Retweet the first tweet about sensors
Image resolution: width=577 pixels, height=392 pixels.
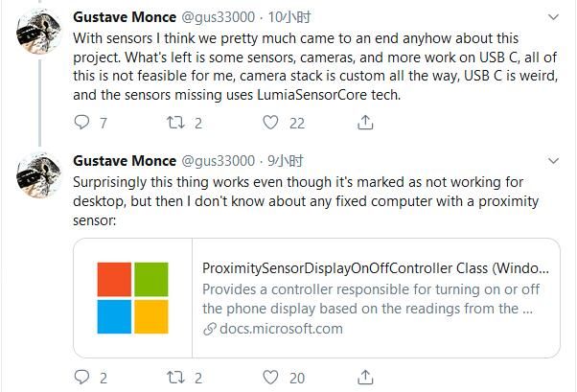pyautogui.click(x=173, y=123)
